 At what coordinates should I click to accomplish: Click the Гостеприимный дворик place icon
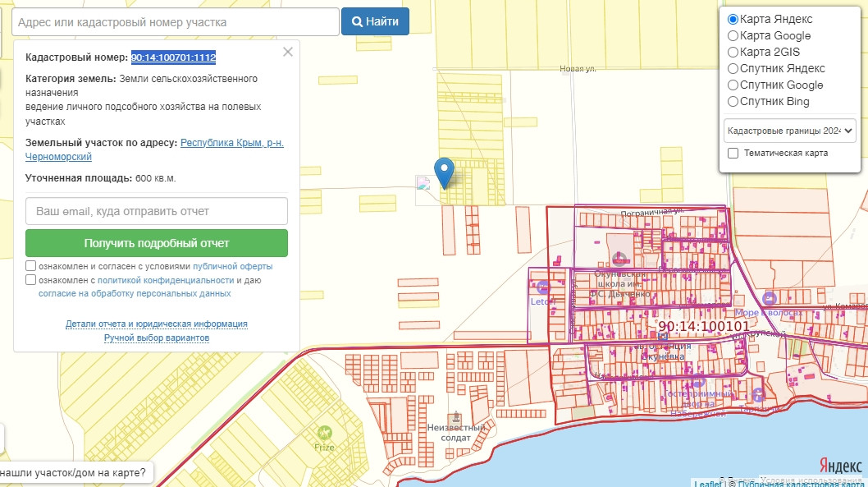[x=697, y=382]
